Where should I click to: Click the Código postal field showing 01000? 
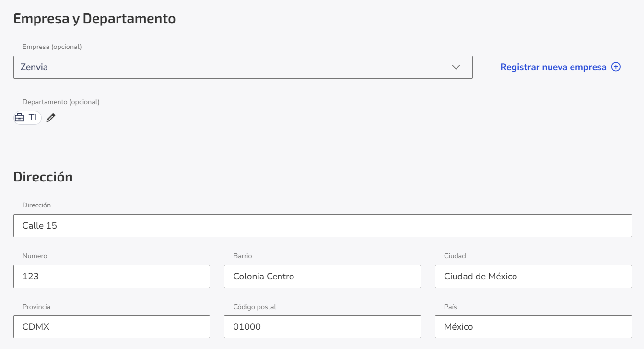click(322, 327)
